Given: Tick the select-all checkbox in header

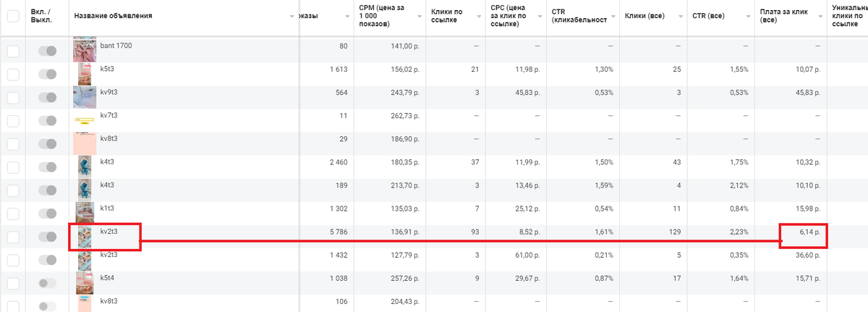Looking at the screenshot, I should pyautogui.click(x=13, y=17).
